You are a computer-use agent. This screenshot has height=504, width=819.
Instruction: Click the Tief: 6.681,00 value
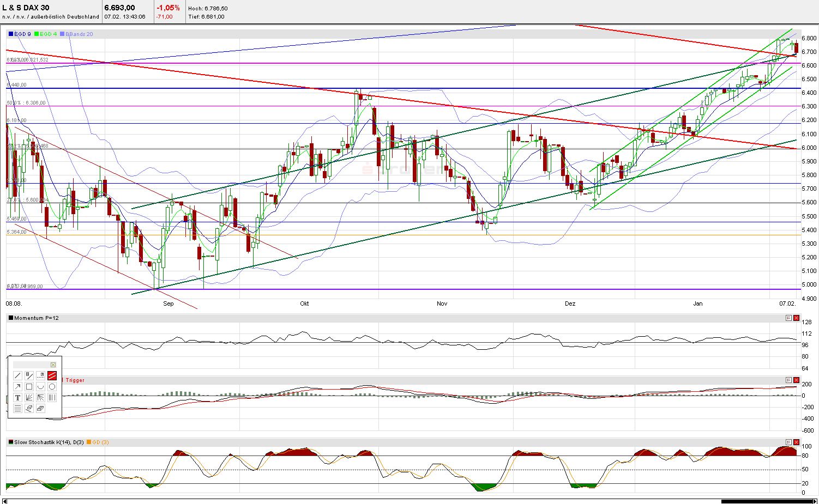click(x=206, y=16)
